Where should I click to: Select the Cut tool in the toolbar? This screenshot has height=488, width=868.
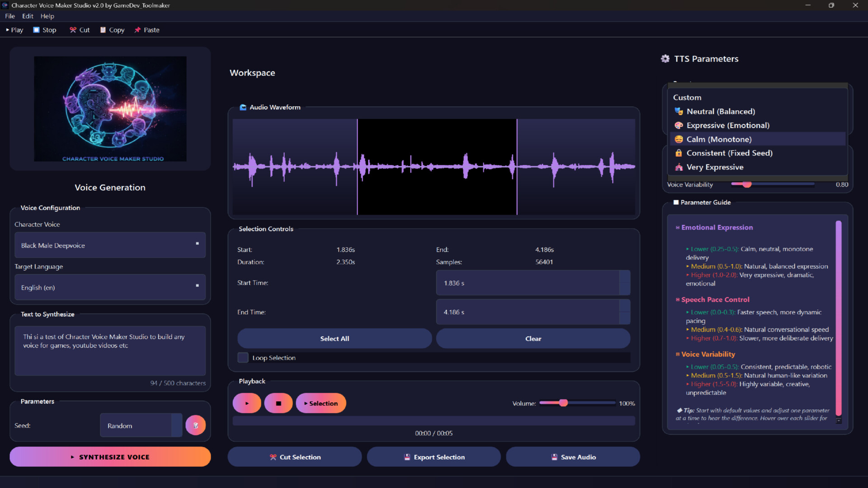pyautogui.click(x=79, y=30)
